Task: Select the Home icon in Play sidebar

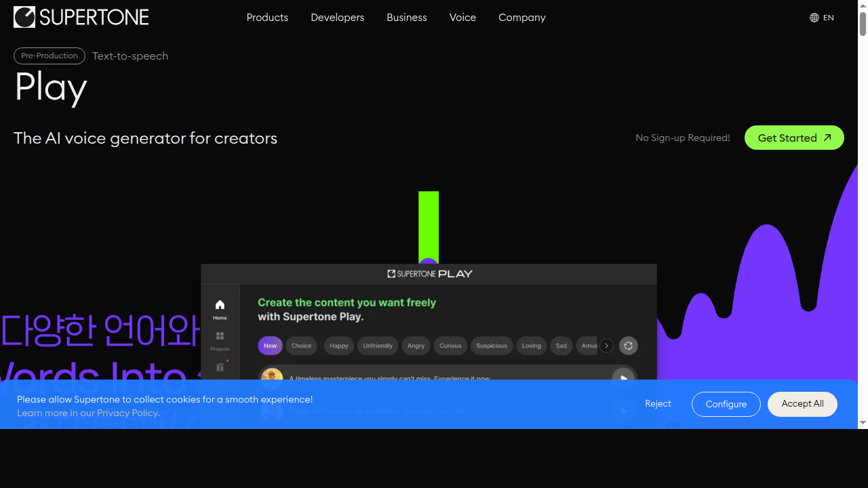Action: click(220, 306)
